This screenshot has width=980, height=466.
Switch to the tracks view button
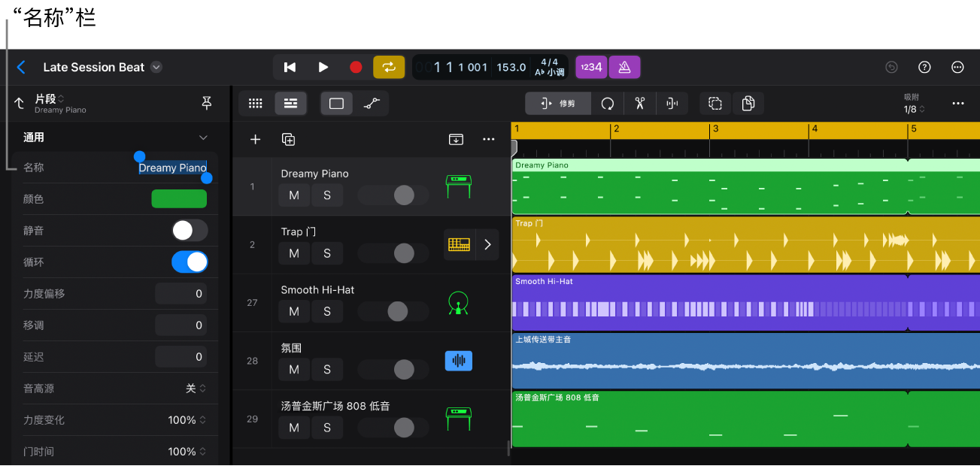click(290, 104)
